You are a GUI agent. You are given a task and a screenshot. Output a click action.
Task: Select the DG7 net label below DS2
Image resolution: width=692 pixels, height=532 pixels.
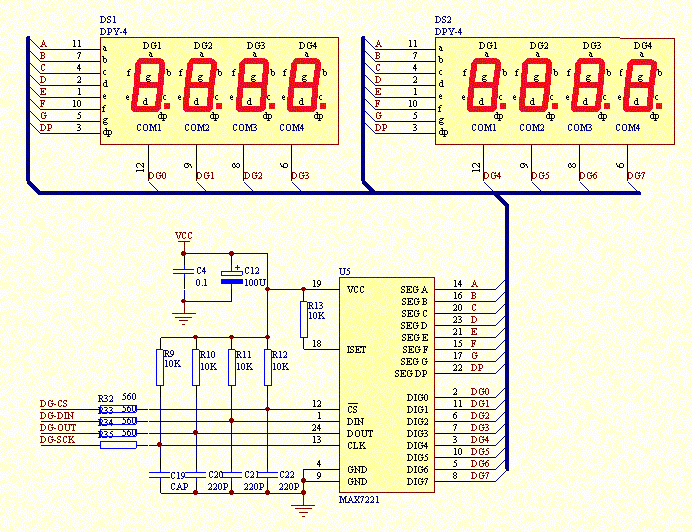(x=636, y=175)
